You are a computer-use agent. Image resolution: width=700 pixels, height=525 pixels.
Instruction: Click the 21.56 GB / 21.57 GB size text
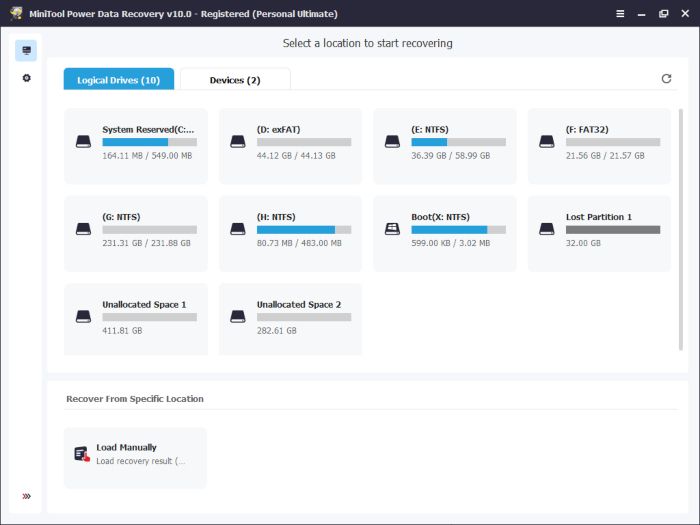point(605,156)
